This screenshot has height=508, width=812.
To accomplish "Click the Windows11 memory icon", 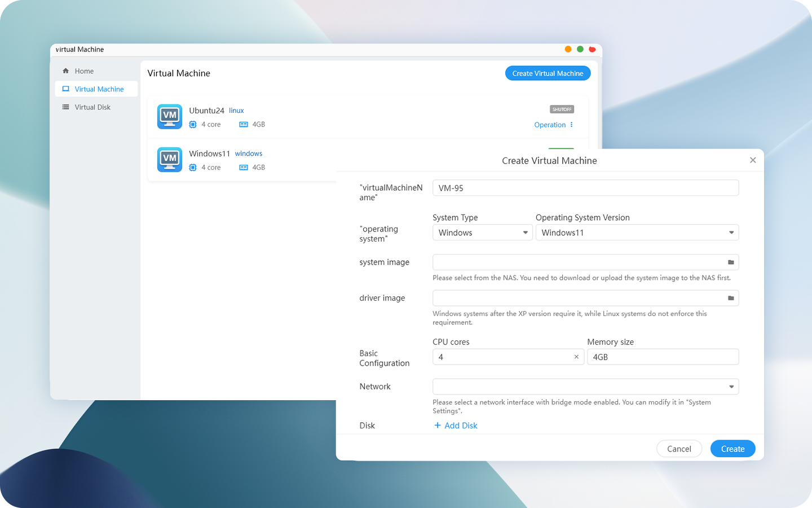I will click(x=244, y=168).
